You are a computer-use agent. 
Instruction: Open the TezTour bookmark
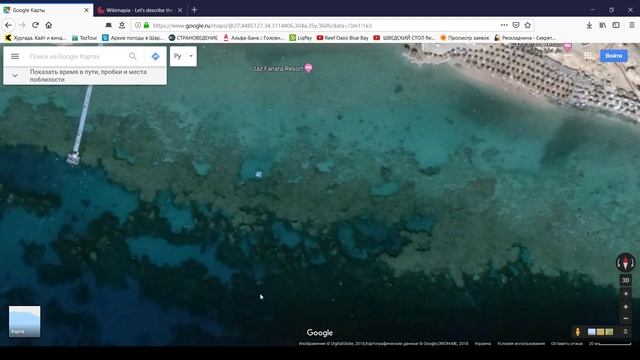(x=84, y=38)
